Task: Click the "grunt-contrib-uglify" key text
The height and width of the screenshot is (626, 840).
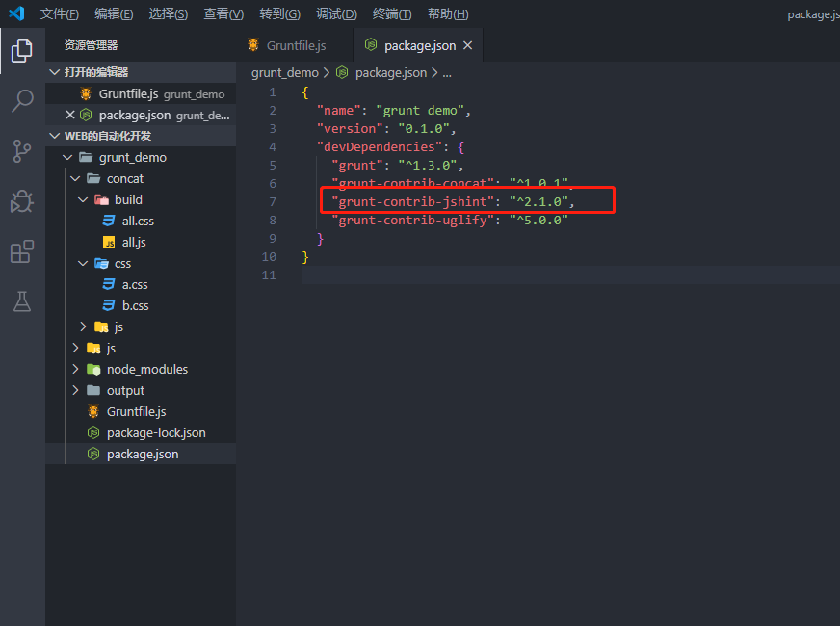Action: [412, 221]
